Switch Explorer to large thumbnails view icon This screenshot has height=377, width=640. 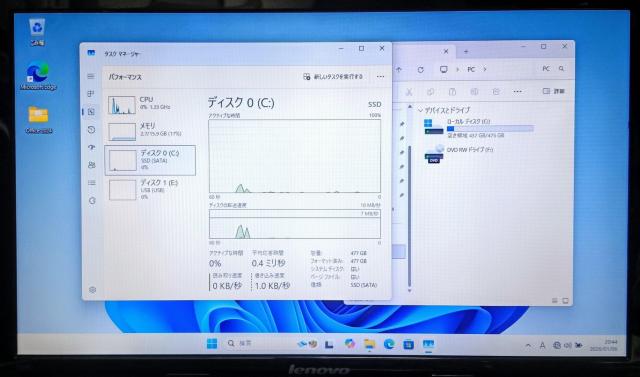(565, 301)
